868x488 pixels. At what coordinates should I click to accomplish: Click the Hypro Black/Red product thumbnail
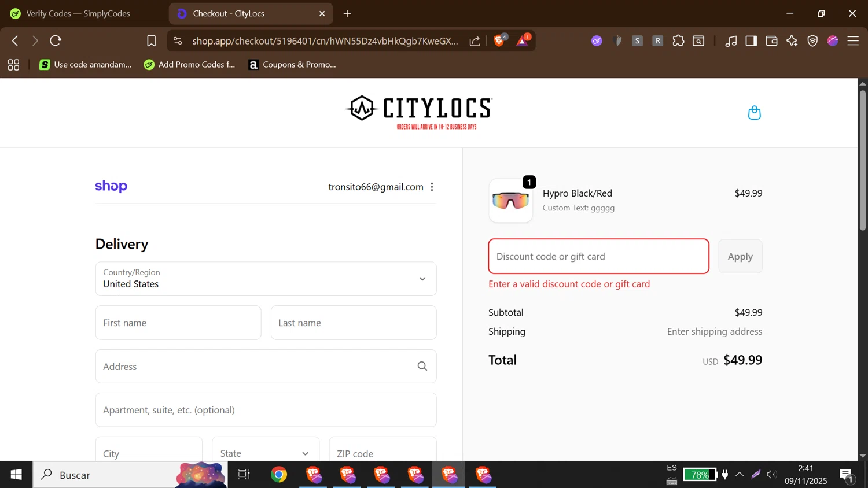510,201
